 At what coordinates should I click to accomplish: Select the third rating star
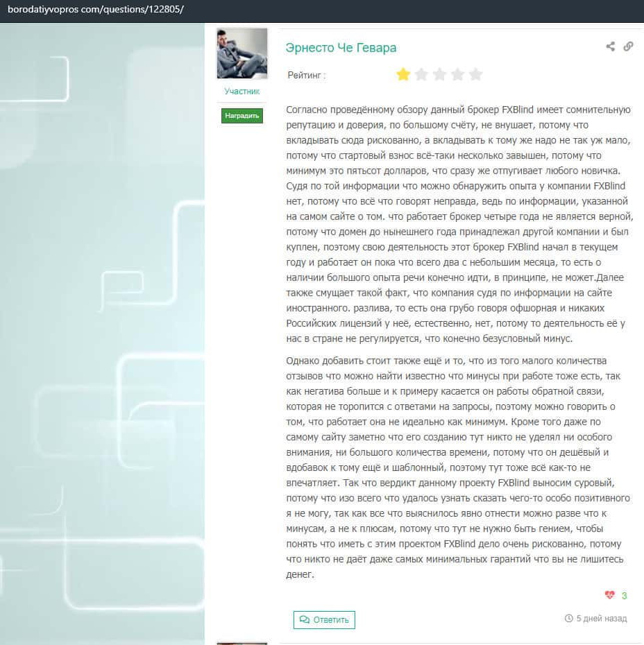(x=439, y=74)
